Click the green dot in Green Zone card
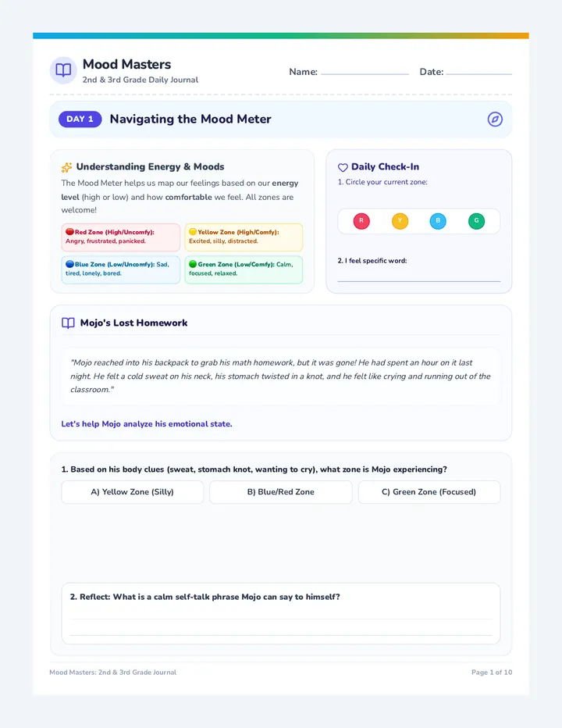 tap(193, 264)
